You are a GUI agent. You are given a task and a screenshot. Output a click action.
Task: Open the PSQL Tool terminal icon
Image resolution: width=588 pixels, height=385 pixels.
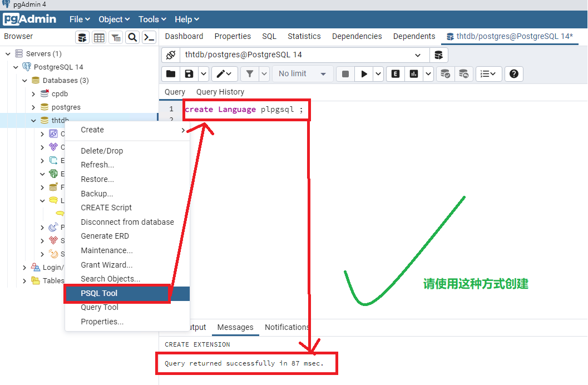pos(149,37)
